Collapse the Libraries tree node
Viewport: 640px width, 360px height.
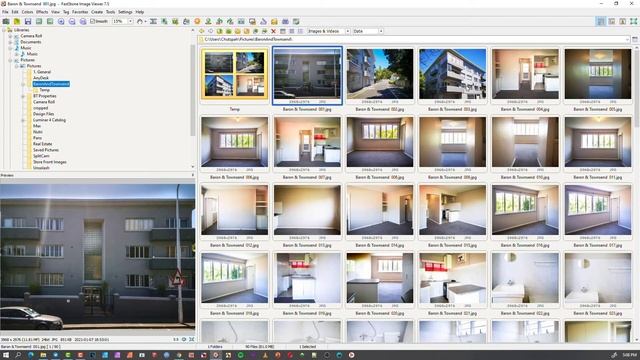[x=4, y=30]
